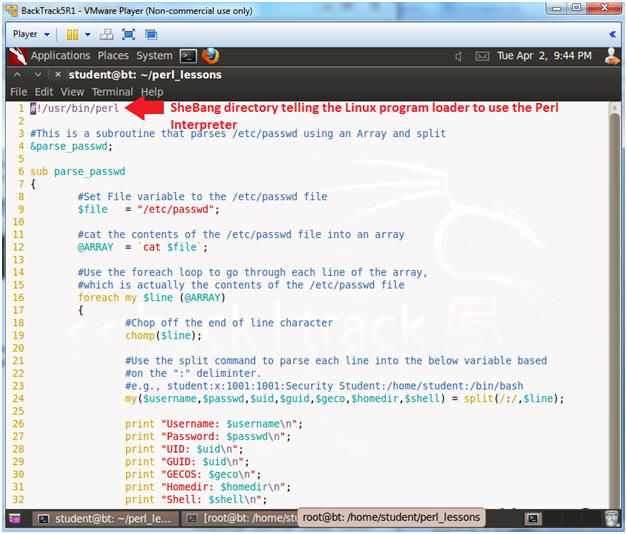Open the System menu
Image resolution: width=627 pixels, height=534 pixels.
(x=154, y=56)
